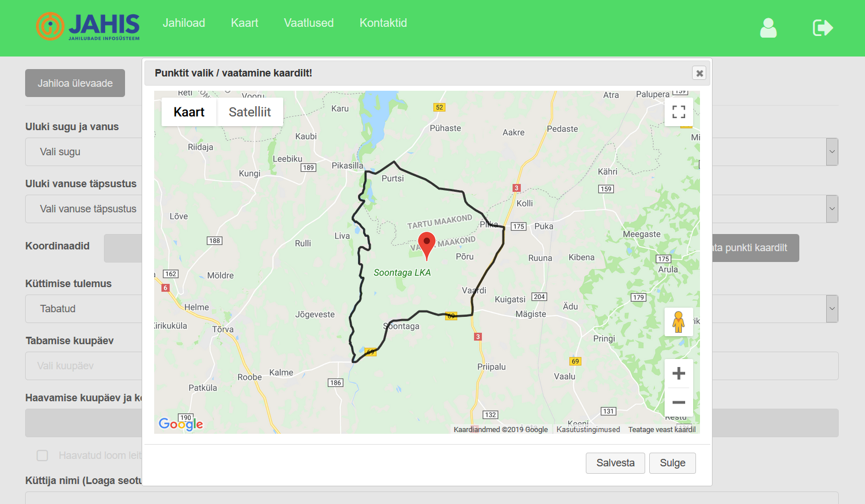Select the Kaart map type
Viewport: 865px width, 504px height.
click(x=189, y=112)
